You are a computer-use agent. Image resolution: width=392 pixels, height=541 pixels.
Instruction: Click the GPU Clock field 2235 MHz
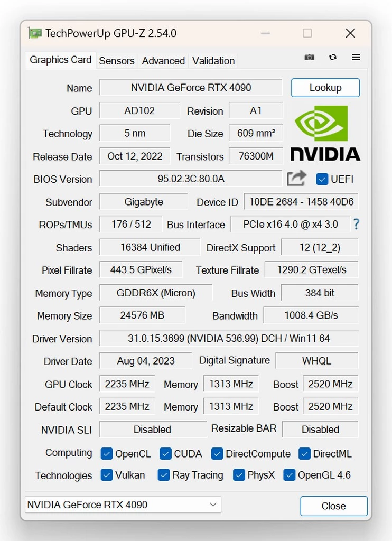pyautogui.click(x=127, y=384)
